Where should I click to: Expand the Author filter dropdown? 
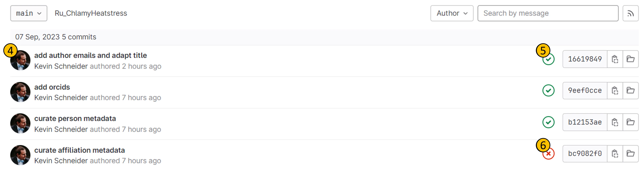point(452,13)
